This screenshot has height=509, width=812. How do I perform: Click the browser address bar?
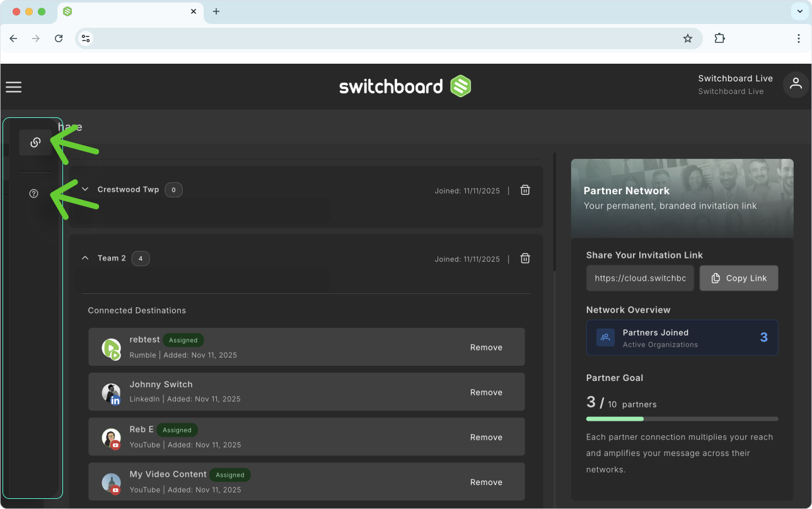pyautogui.click(x=389, y=38)
